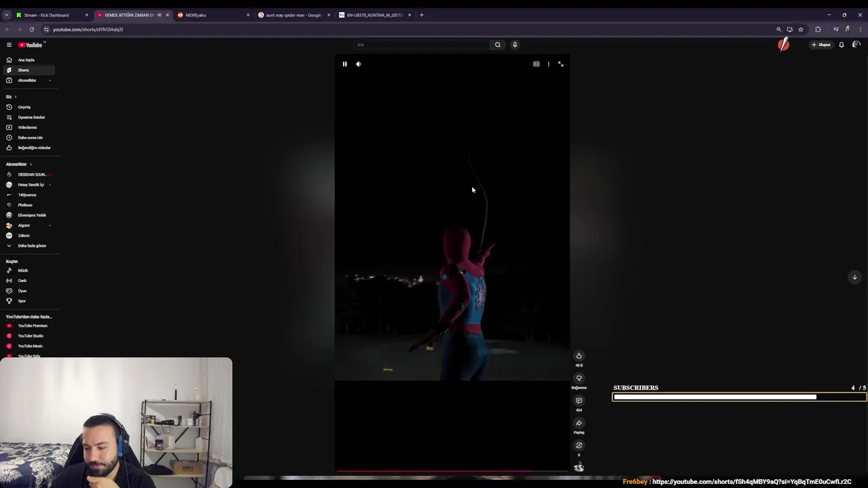Viewport: 868px width, 488px height.
Task: Mute the Short's volume
Action: click(359, 64)
